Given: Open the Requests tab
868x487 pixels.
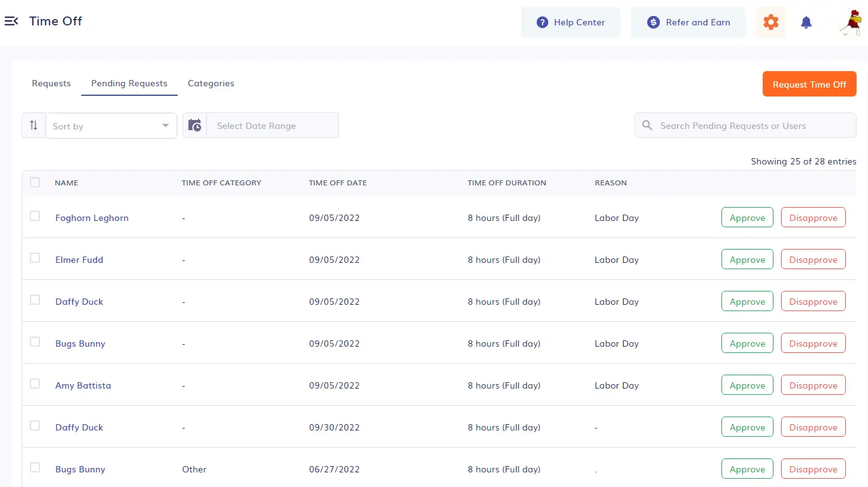Looking at the screenshot, I should [51, 83].
